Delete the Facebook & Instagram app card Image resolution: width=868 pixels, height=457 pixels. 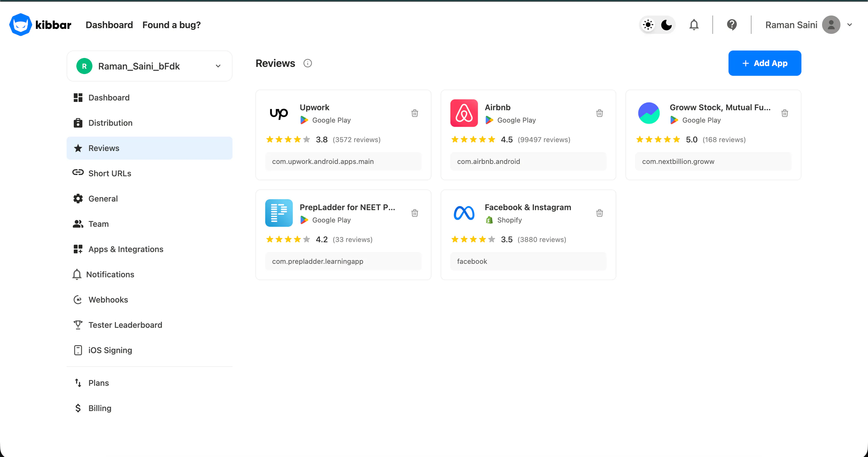[599, 213]
